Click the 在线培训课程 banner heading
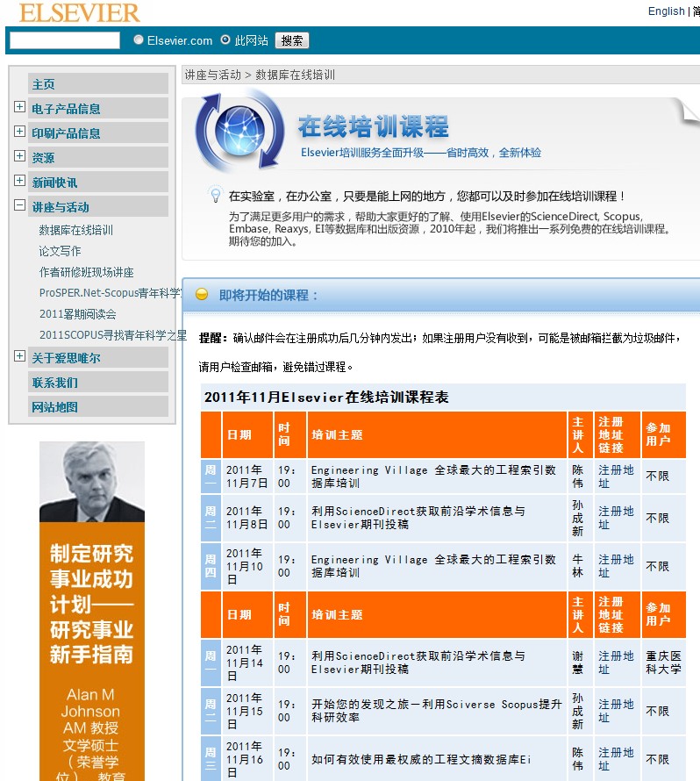700x781 pixels. tap(374, 126)
